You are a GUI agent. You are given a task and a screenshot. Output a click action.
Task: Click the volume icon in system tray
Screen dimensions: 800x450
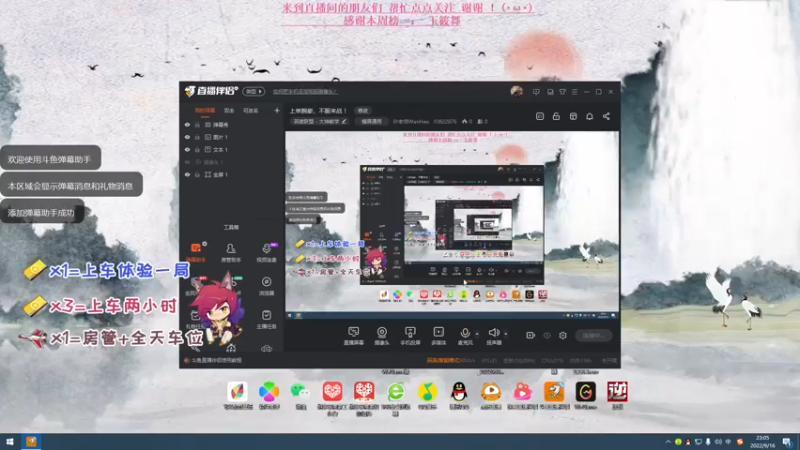pyautogui.click(x=718, y=442)
